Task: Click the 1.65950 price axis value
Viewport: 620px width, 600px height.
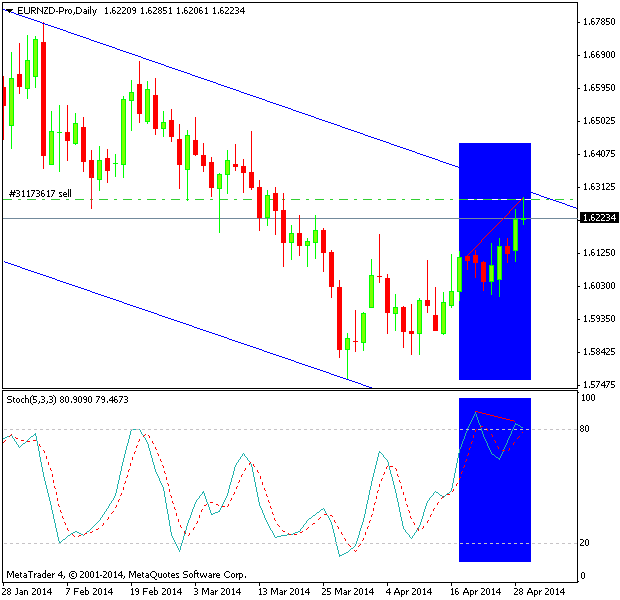Action: pyautogui.click(x=599, y=87)
